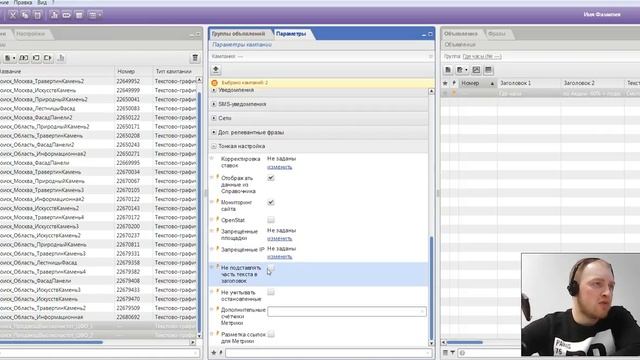Open the add-ad dropdown icon in ads toolbar

pyautogui.click(x=462, y=70)
